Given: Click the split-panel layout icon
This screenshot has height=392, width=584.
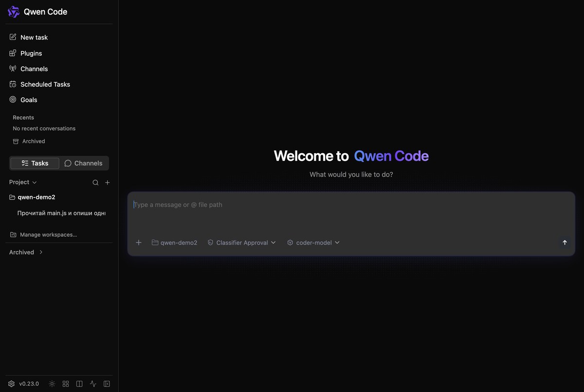Looking at the screenshot, I should pyautogui.click(x=79, y=384).
